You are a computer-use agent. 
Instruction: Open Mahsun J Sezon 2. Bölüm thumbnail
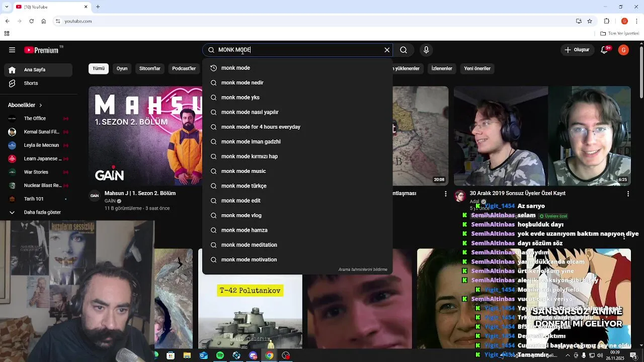[145, 136]
